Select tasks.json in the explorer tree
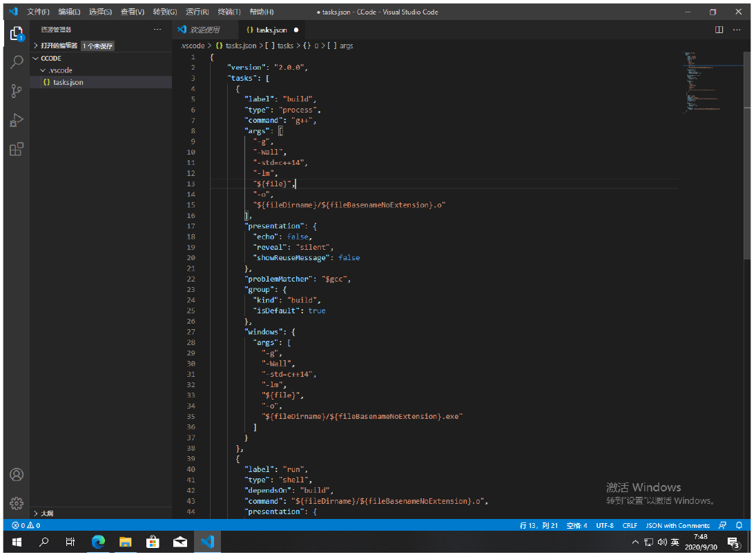 (68, 82)
